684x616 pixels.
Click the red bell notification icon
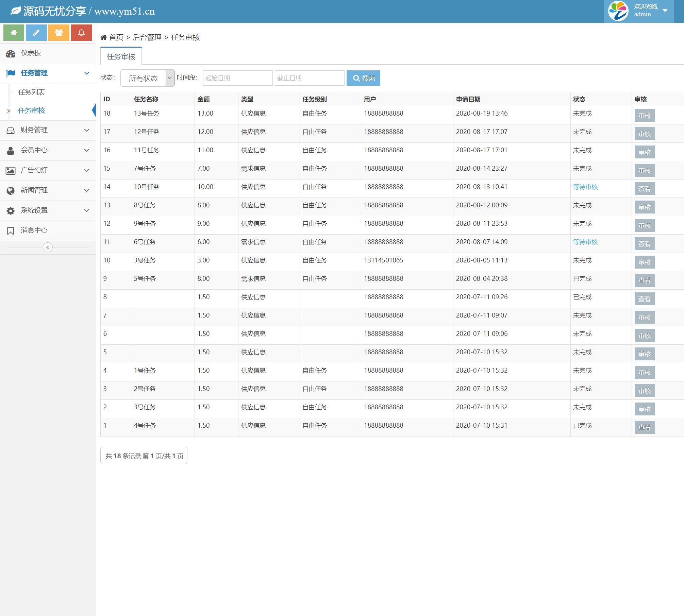(81, 33)
